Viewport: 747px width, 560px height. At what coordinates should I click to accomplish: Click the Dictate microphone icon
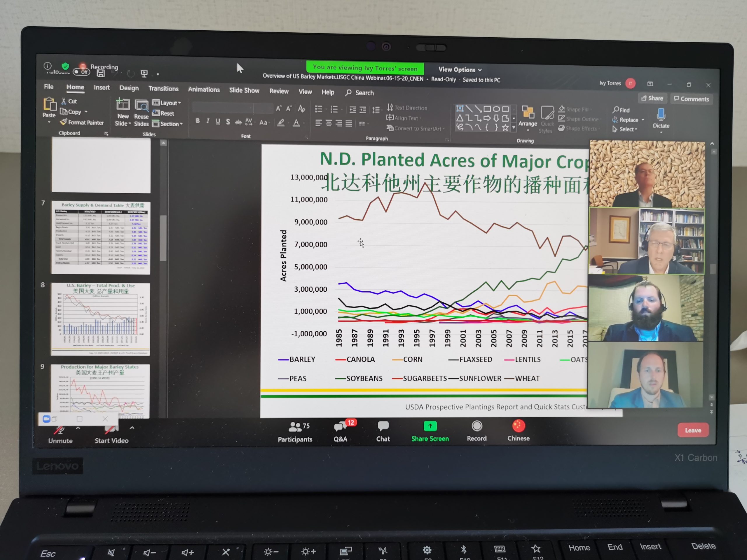pos(661,115)
